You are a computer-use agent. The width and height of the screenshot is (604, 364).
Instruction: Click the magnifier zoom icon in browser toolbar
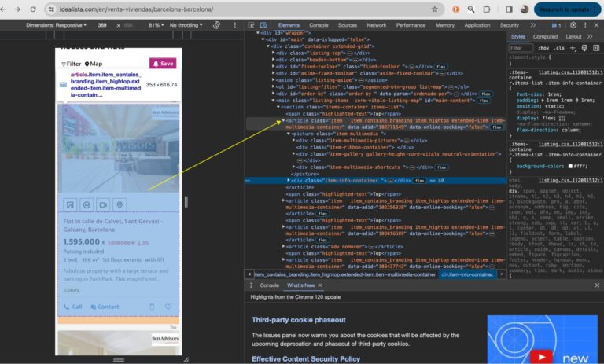471,9
